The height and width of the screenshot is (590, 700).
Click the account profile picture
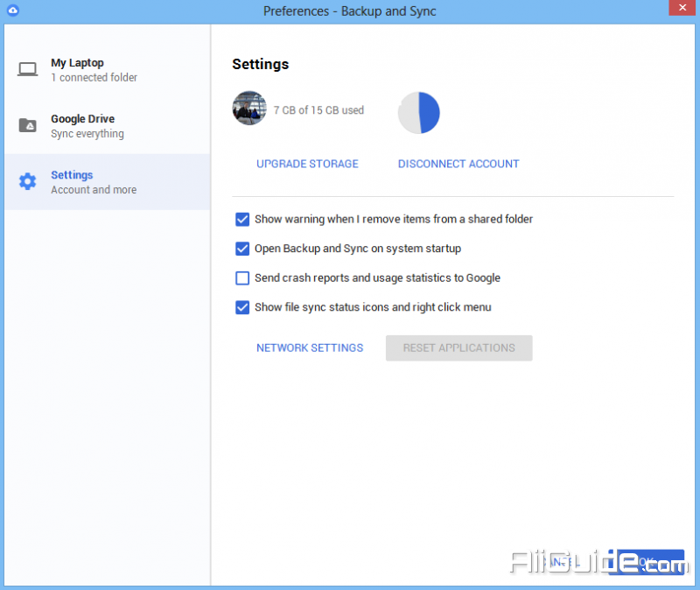(249, 109)
